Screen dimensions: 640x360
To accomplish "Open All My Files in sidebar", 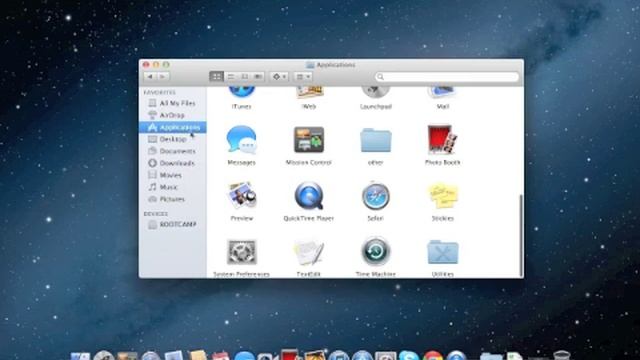I will coord(172,103).
